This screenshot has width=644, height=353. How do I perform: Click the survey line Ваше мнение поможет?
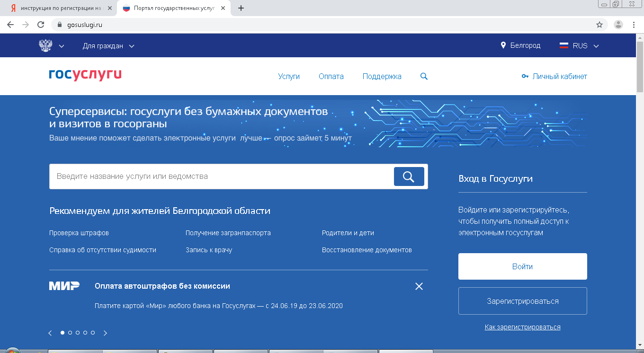point(200,138)
